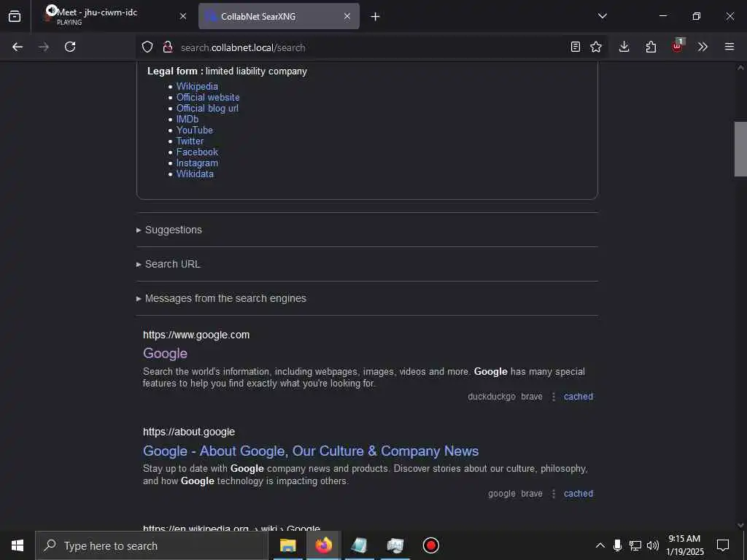Click the red record app in taskbar
This screenshot has height=560, width=747.
[x=430, y=545]
